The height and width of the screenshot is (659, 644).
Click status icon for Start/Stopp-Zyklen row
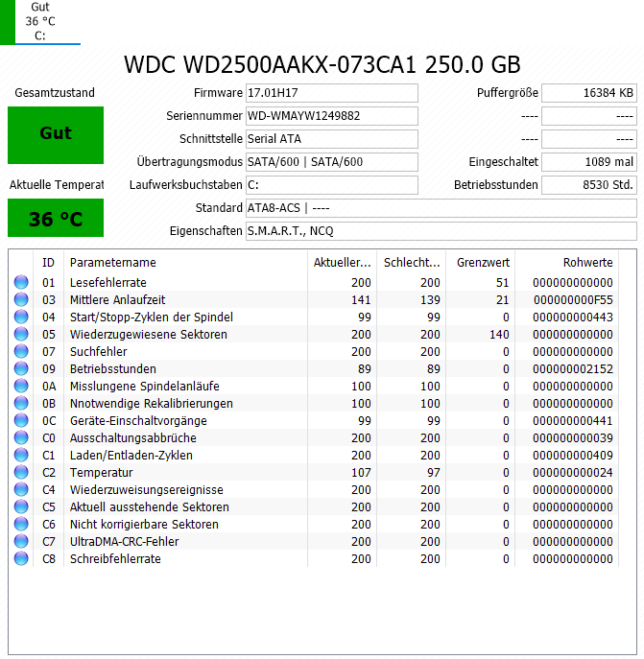(21, 317)
